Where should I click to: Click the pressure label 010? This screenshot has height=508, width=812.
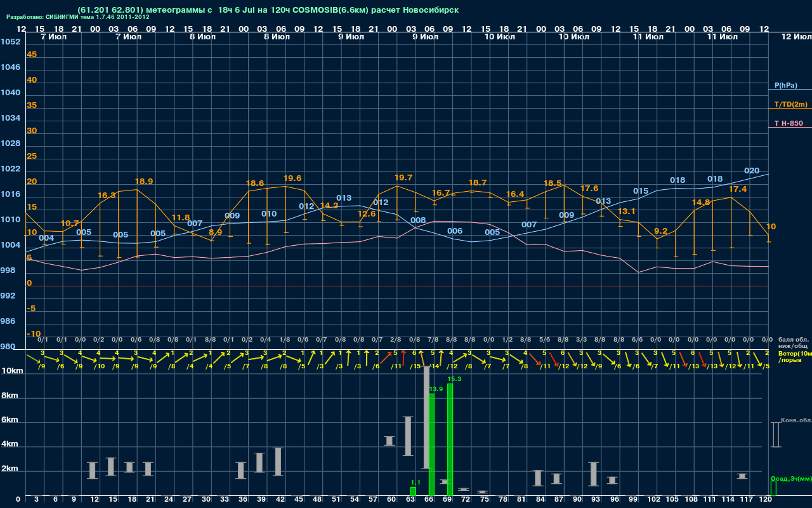click(269, 214)
